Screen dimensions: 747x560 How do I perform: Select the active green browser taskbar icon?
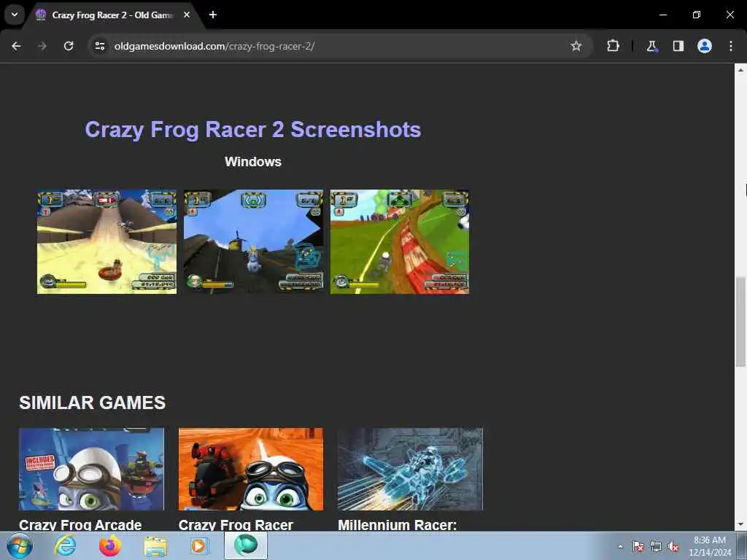246,545
